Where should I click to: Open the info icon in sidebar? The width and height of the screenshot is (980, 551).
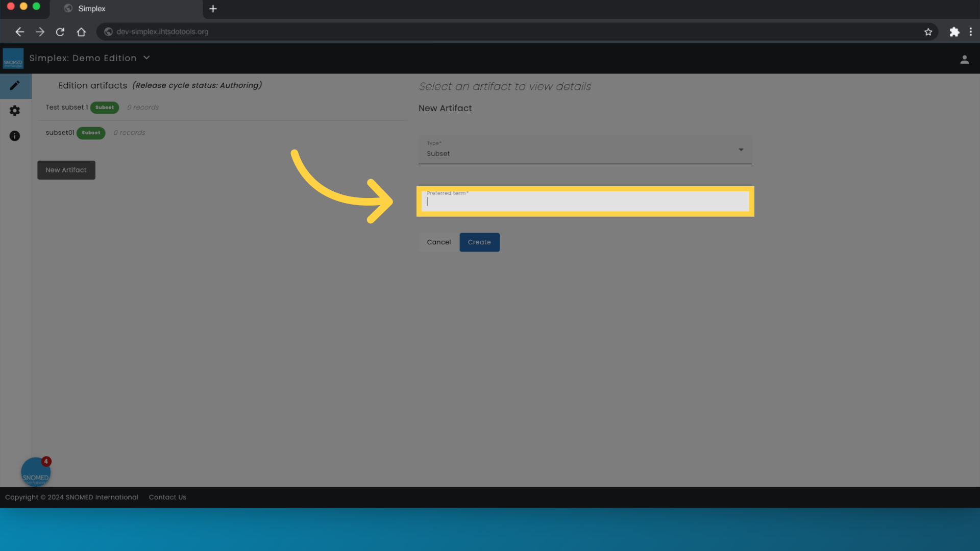coord(15,136)
